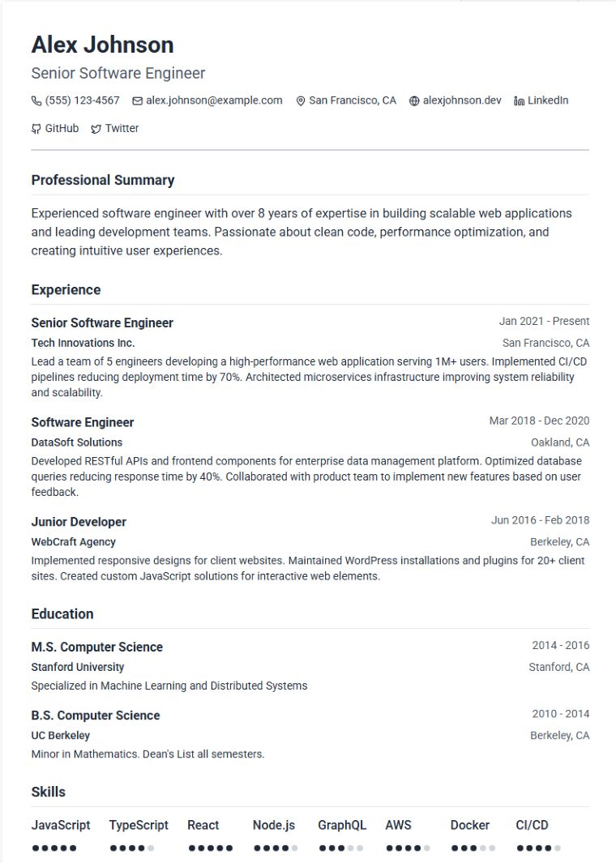Click the Twitter bird icon
This screenshot has width=616, height=863.
[x=96, y=129]
